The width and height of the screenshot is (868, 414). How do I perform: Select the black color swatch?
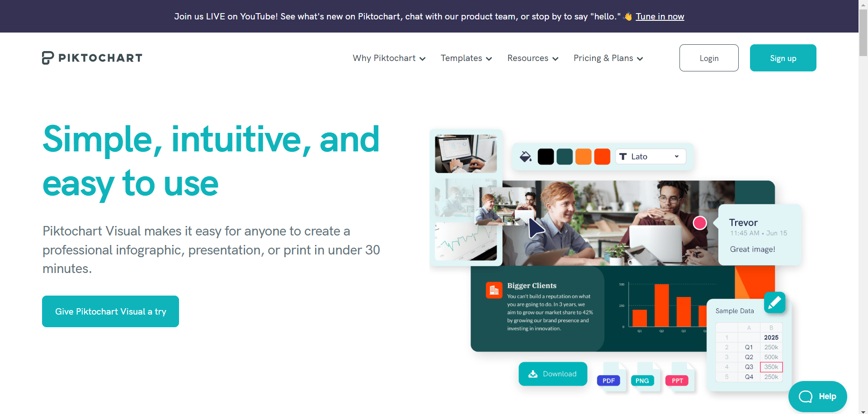click(546, 156)
